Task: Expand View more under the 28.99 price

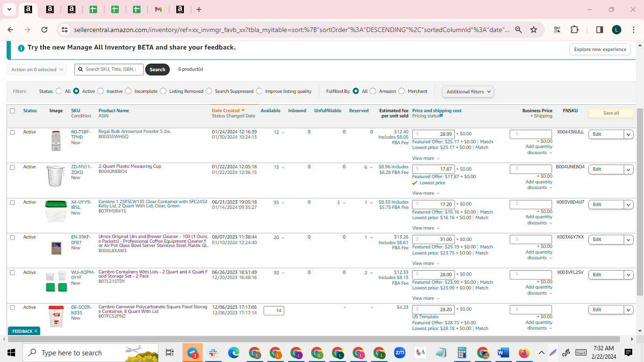Action: (x=426, y=158)
